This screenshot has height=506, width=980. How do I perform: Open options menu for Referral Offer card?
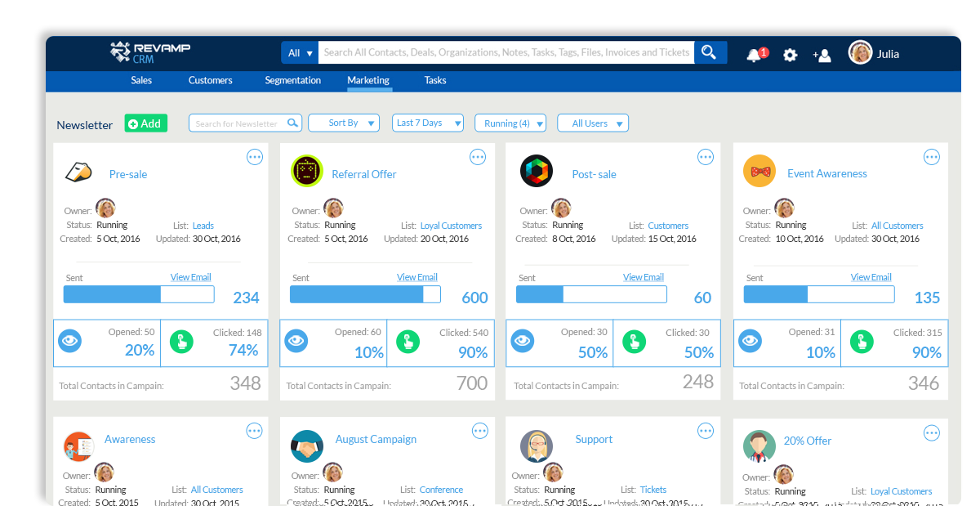(479, 157)
